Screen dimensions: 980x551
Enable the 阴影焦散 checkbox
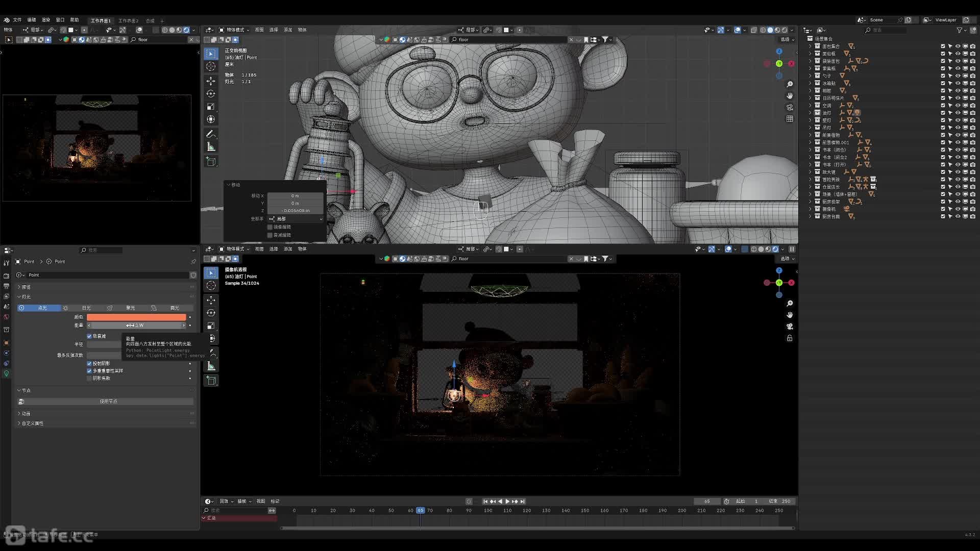(x=89, y=379)
